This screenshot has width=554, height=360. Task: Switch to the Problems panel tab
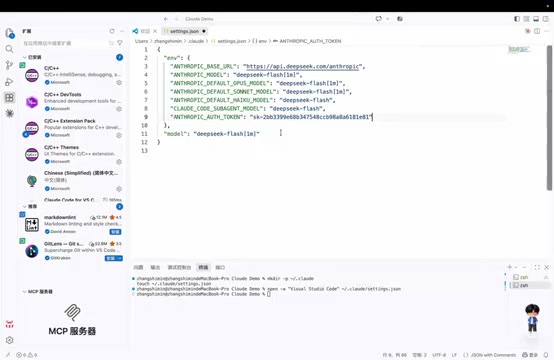[x=138, y=267]
